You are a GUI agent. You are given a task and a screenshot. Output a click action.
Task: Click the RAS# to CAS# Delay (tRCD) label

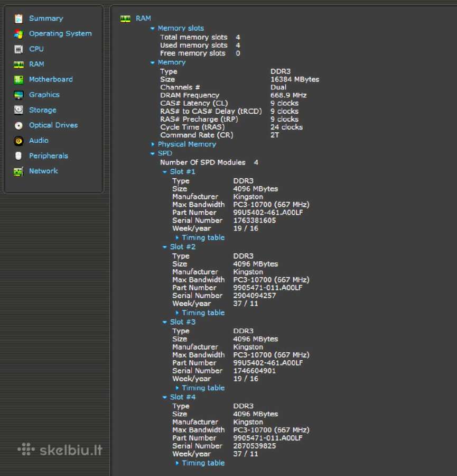coord(211,111)
